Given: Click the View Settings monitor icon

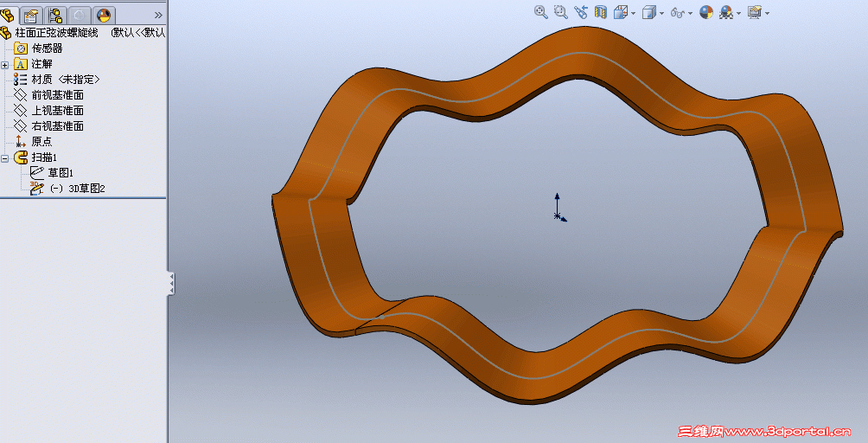Looking at the screenshot, I should [755, 12].
